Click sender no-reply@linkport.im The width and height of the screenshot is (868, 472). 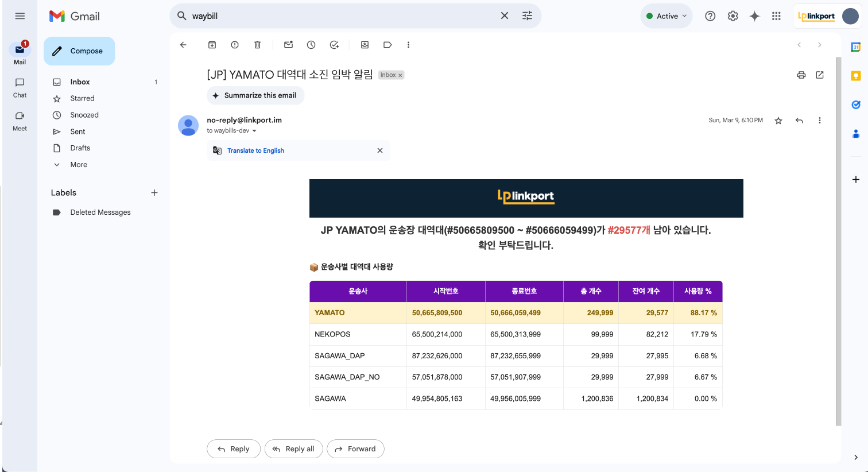pos(244,120)
